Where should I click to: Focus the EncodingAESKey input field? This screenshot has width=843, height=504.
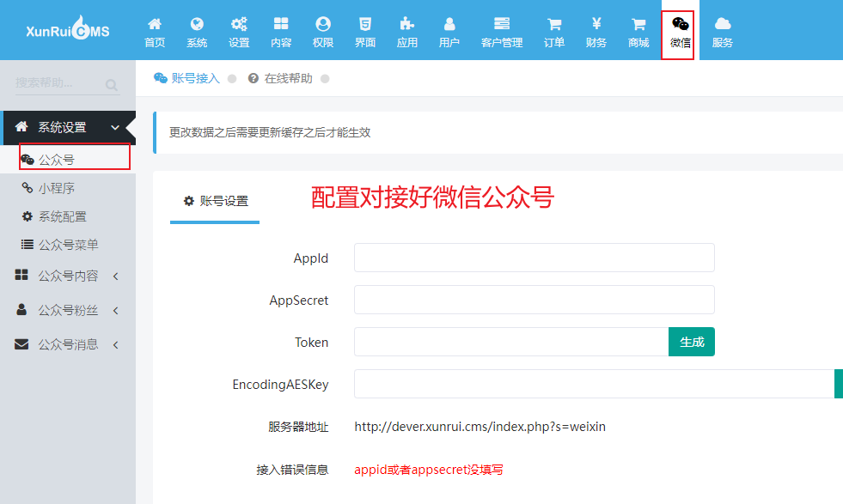(594, 384)
